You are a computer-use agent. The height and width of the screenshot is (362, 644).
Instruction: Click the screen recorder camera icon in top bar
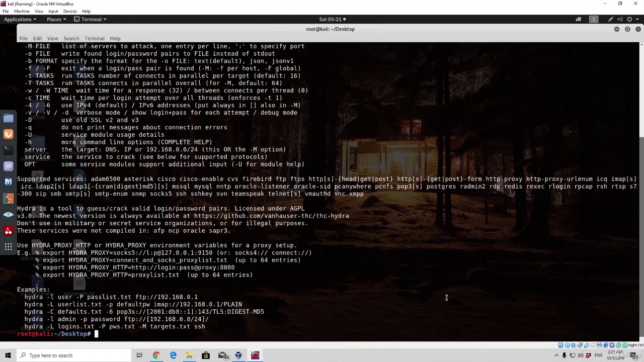(x=579, y=19)
